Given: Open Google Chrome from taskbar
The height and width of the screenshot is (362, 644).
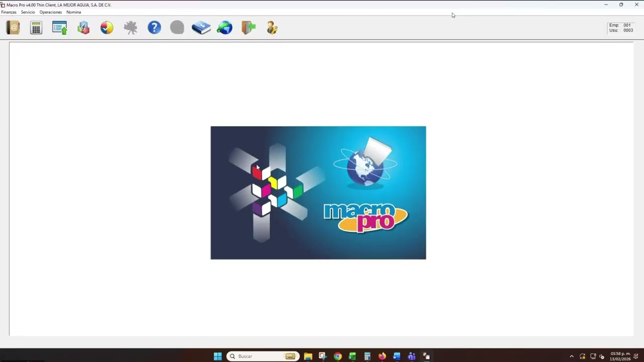Looking at the screenshot, I should (338, 356).
